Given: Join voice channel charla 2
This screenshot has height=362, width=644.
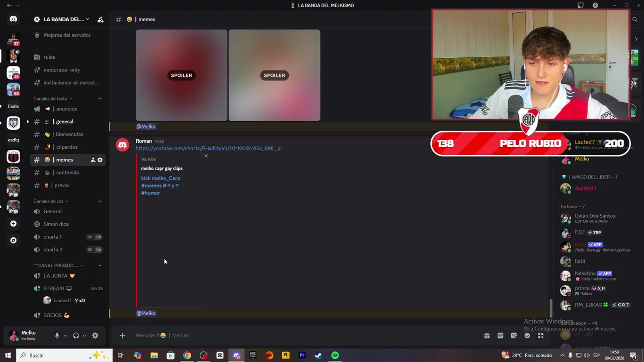Looking at the screenshot, I should click(67, 250).
